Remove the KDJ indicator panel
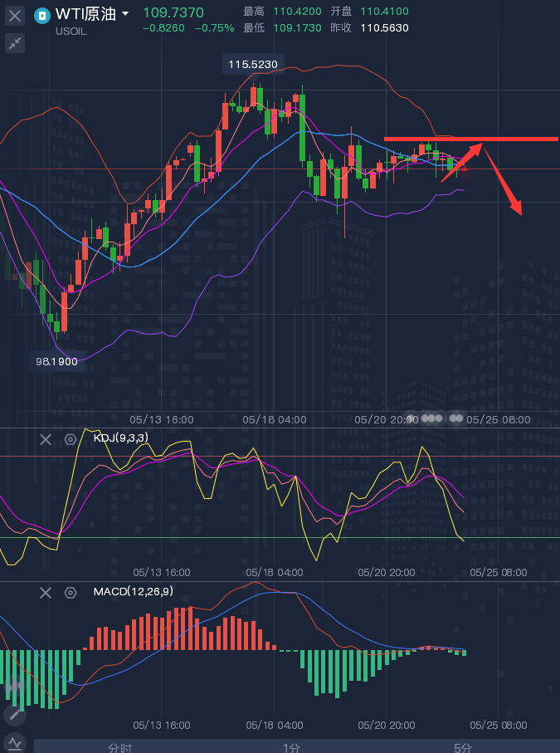Viewport: 560px width, 753px height. click(46, 439)
